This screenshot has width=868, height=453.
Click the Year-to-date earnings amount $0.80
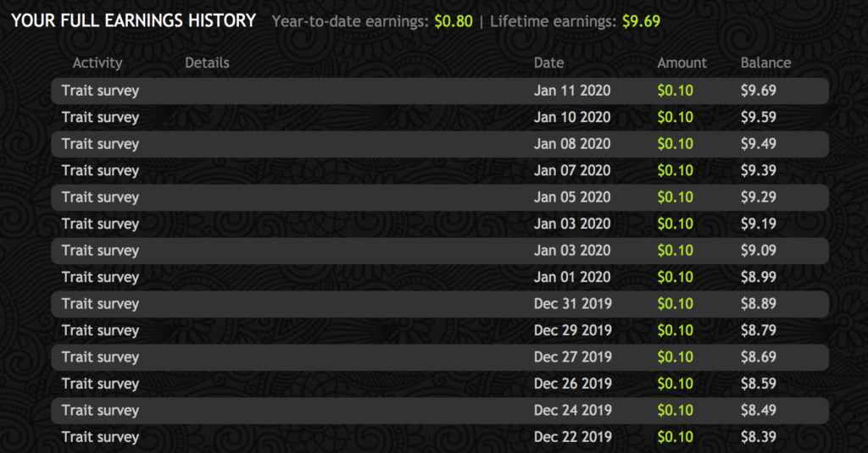coord(453,21)
